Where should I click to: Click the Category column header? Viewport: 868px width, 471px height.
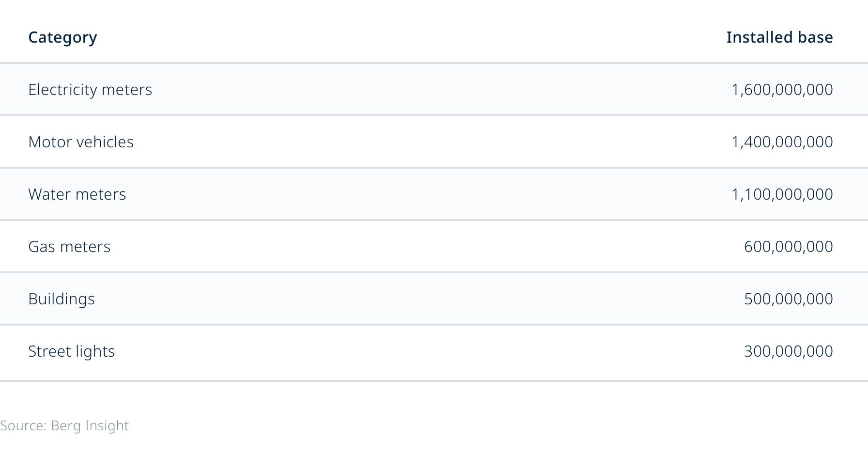click(x=62, y=37)
